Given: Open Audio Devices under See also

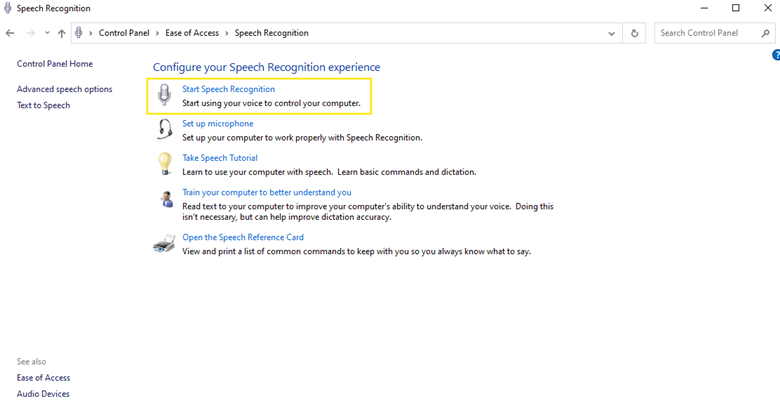Looking at the screenshot, I should [43, 394].
